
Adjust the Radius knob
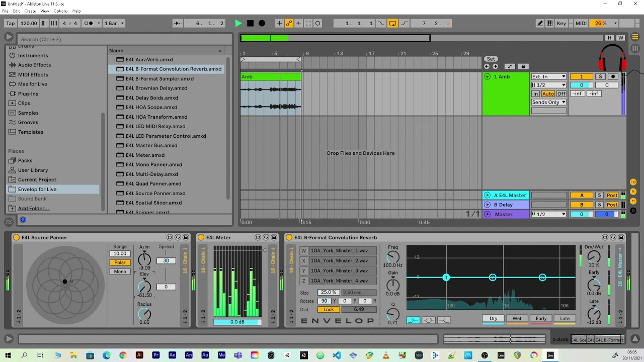click(x=144, y=313)
